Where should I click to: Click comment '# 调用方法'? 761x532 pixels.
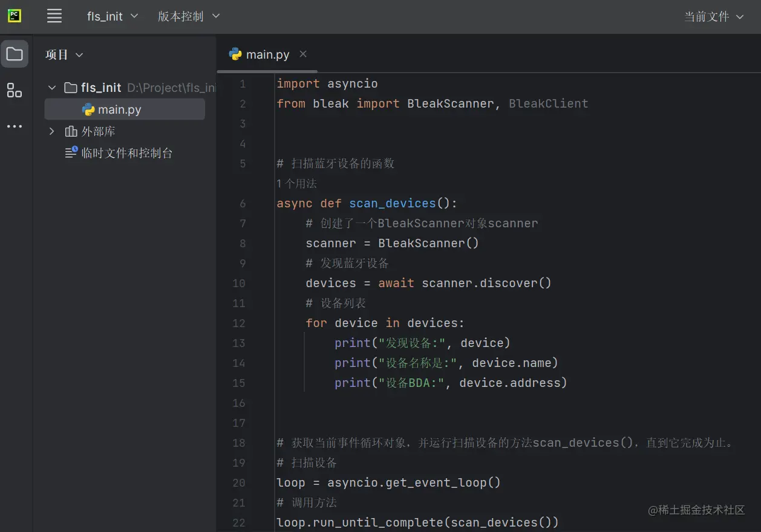pos(307,502)
